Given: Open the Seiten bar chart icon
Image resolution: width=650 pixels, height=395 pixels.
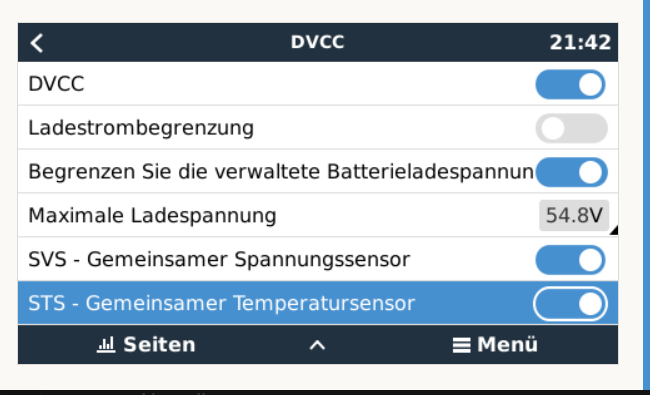Looking at the screenshot, I should tap(106, 345).
